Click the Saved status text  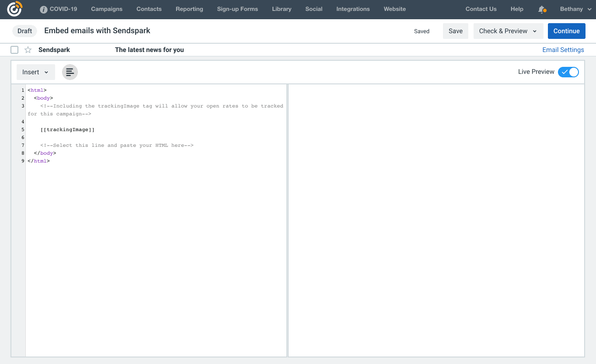click(x=422, y=31)
